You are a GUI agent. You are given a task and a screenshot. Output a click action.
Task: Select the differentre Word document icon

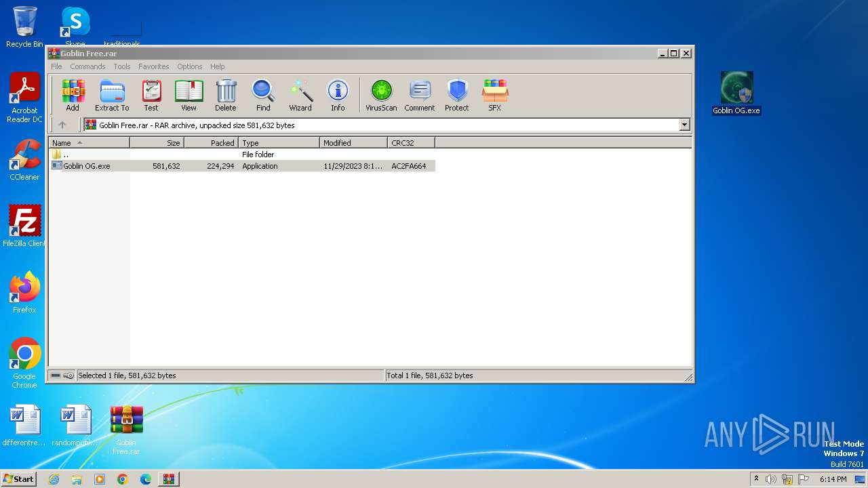pyautogui.click(x=24, y=426)
